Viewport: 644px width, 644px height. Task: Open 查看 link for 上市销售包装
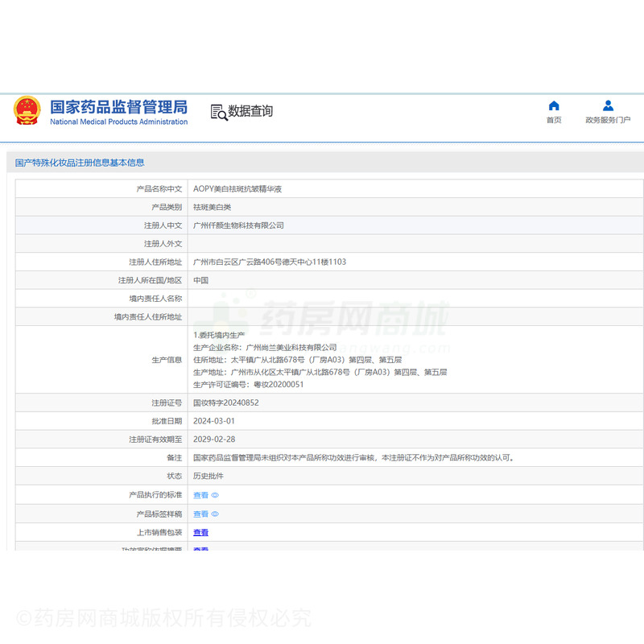(x=200, y=532)
